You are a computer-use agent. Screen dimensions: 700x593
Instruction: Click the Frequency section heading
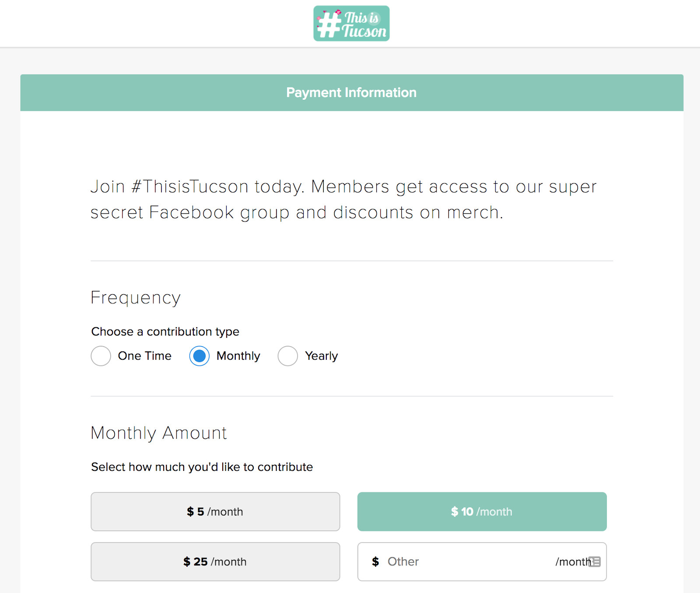click(x=135, y=298)
